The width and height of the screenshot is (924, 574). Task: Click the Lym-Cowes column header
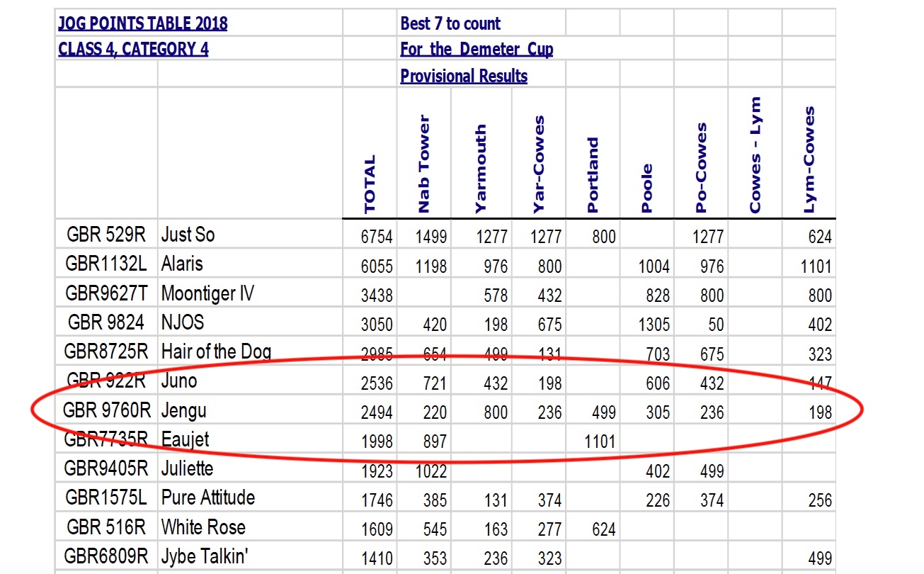tap(809, 159)
